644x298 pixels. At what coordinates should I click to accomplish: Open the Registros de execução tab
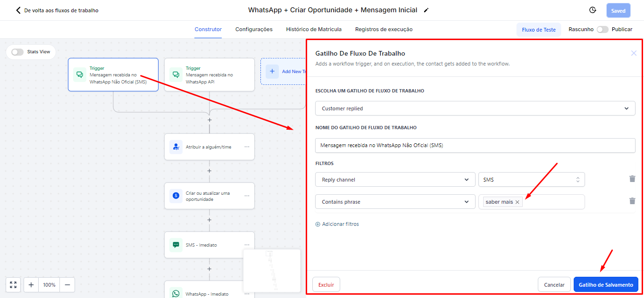point(384,29)
